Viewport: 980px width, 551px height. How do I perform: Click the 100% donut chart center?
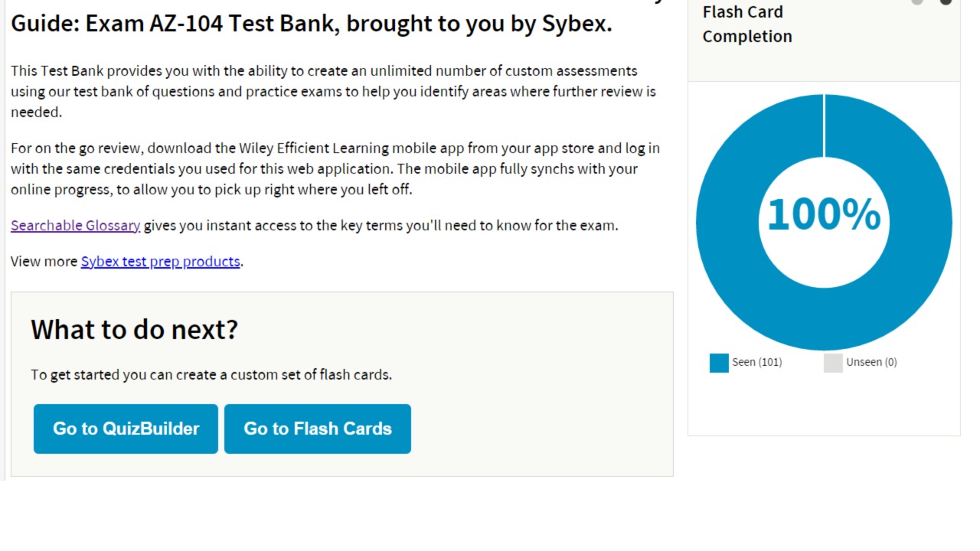pyautogui.click(x=824, y=215)
